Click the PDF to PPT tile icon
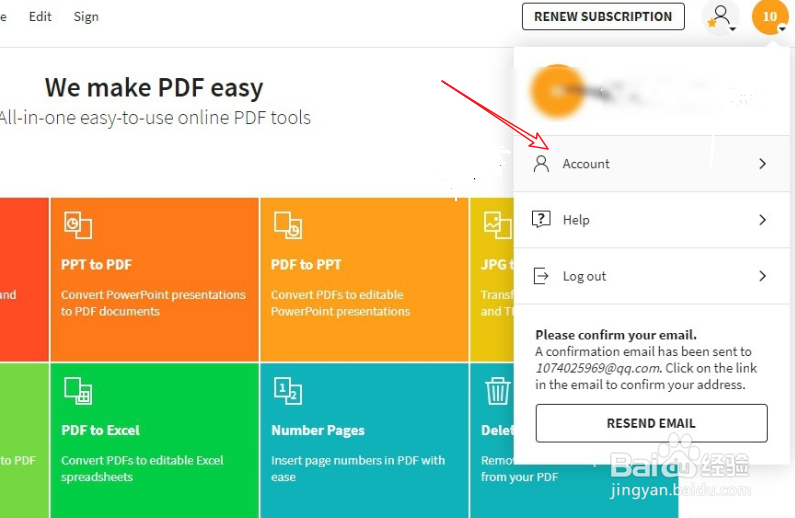The image size is (795, 518). point(287,225)
